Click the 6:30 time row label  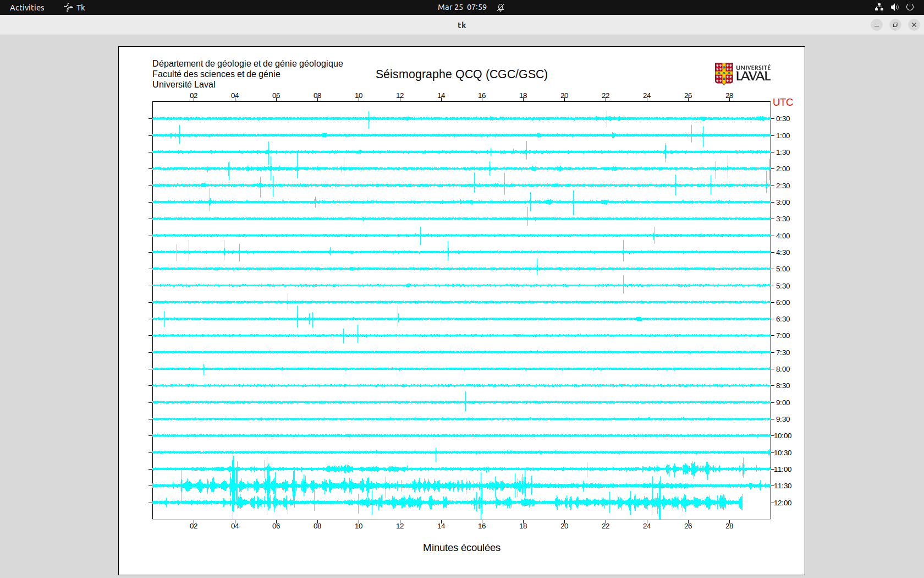click(783, 319)
